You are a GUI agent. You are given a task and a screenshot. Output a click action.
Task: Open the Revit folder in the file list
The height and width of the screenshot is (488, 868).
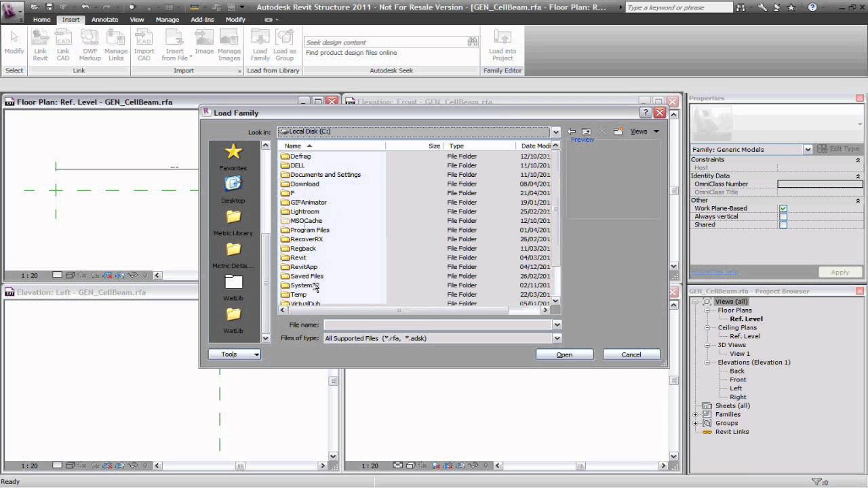pyautogui.click(x=299, y=258)
